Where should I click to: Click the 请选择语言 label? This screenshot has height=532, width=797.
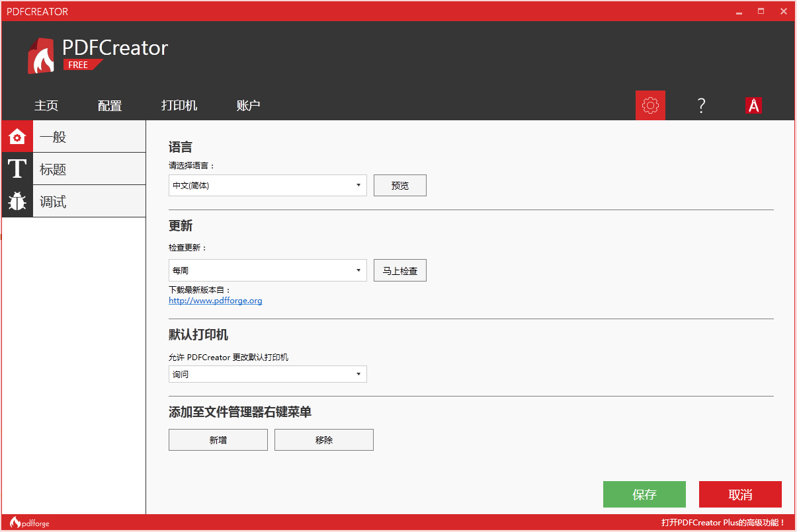click(x=192, y=166)
